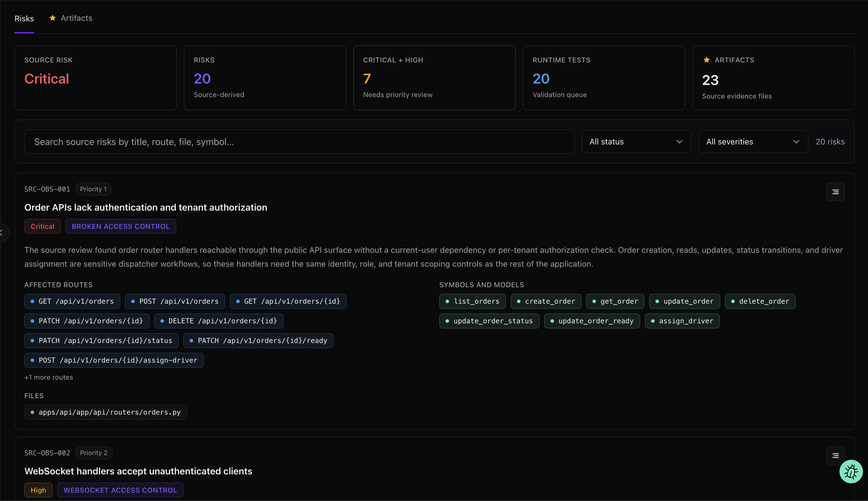The width and height of the screenshot is (868, 501).
Task: Switch to the Risks tab
Action: coord(24,18)
